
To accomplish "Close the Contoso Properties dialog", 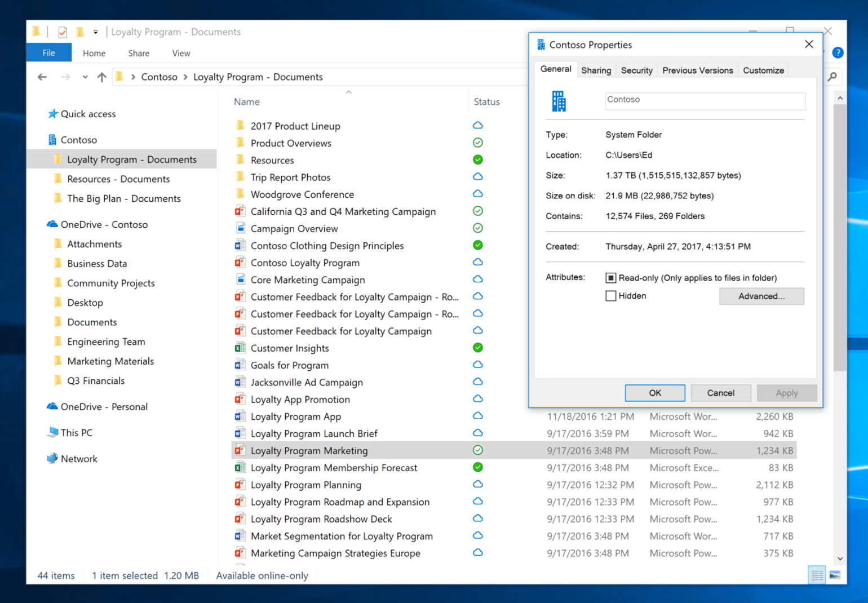I will tap(809, 45).
